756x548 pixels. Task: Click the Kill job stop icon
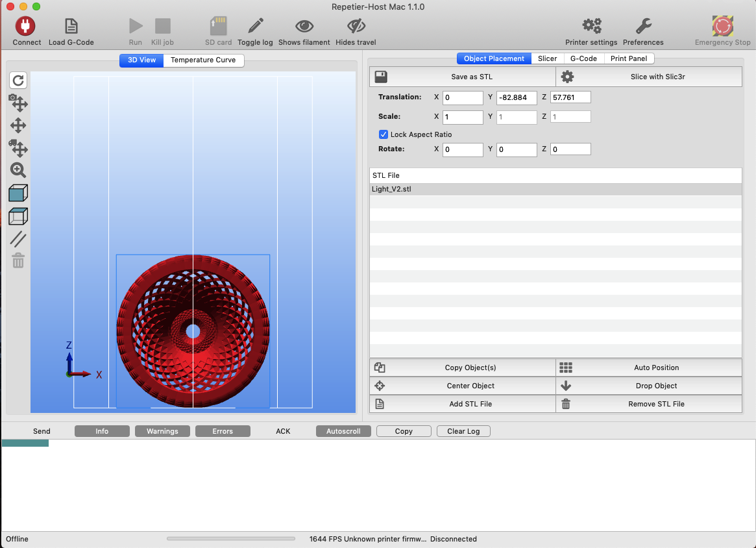click(x=162, y=26)
